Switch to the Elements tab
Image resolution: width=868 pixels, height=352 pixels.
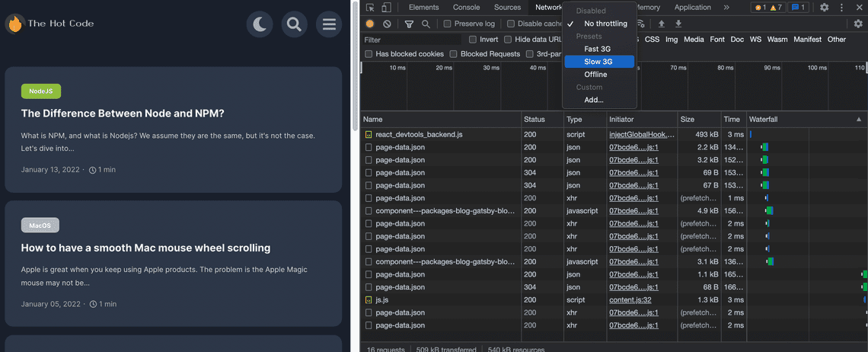point(423,7)
